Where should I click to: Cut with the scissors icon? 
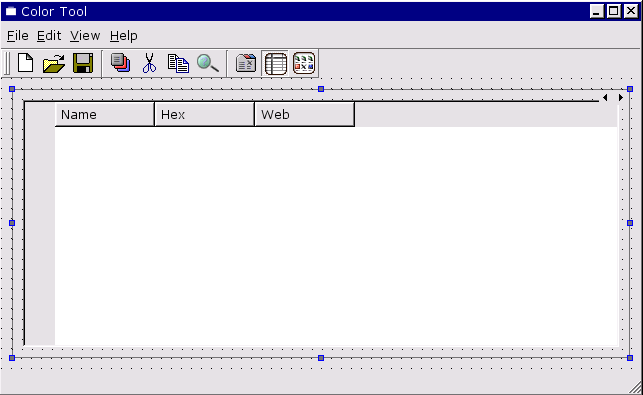click(x=149, y=63)
